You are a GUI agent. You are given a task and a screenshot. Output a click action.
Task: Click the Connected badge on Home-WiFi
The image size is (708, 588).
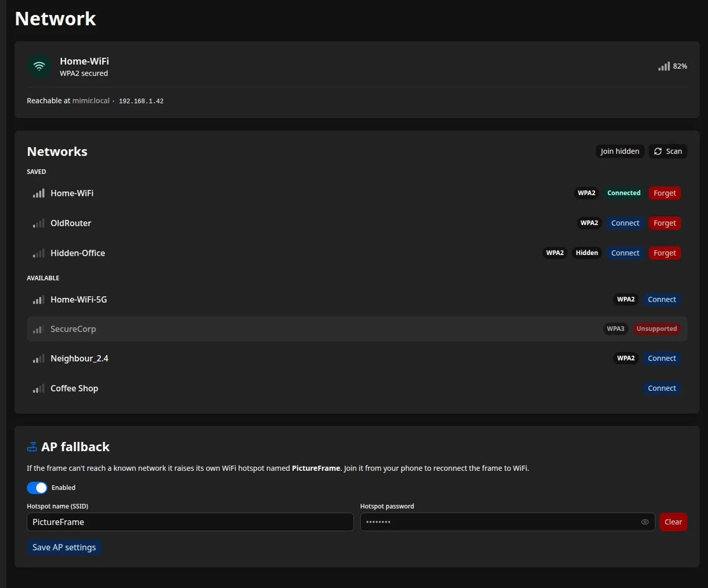click(624, 193)
